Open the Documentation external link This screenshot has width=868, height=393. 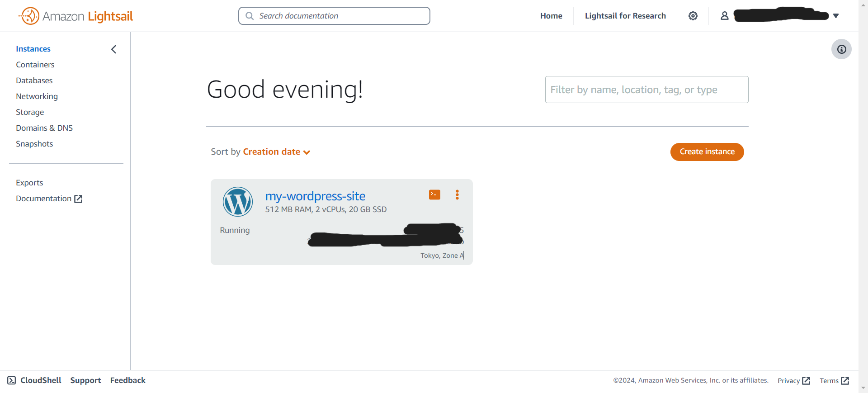point(49,199)
